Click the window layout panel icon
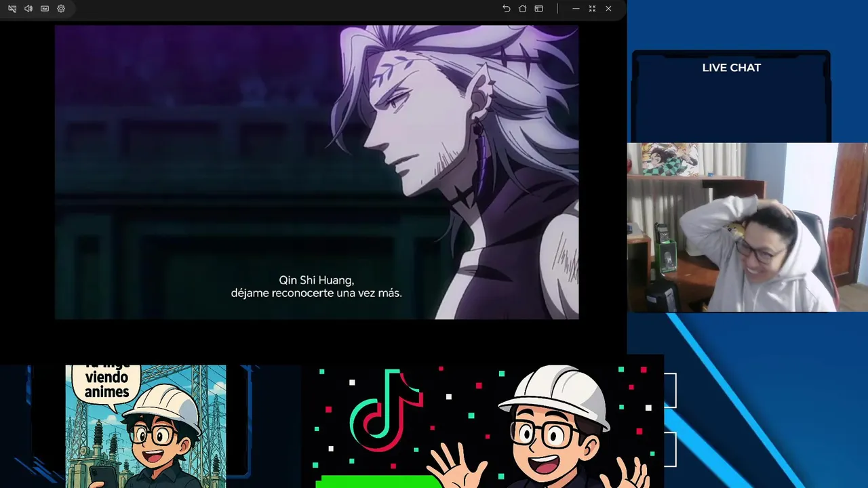The width and height of the screenshot is (868, 488). tap(538, 9)
